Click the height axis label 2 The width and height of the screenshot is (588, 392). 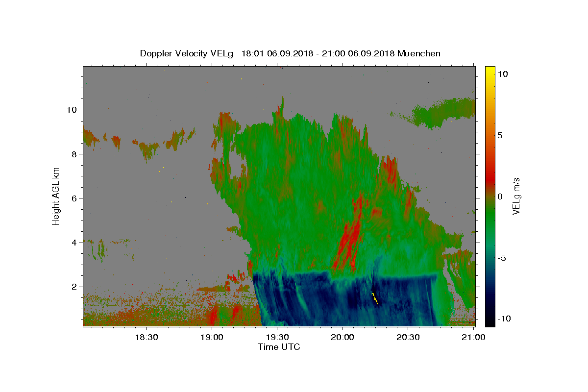click(x=75, y=287)
